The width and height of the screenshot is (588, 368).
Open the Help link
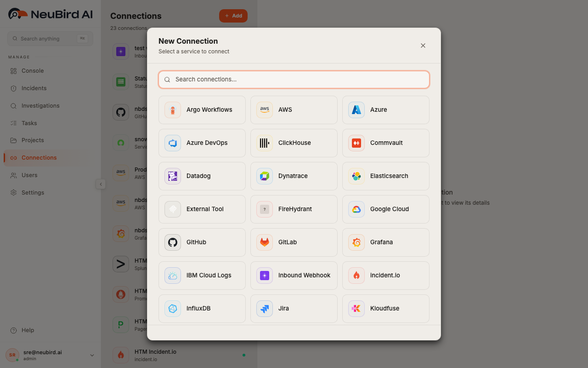tap(27, 330)
